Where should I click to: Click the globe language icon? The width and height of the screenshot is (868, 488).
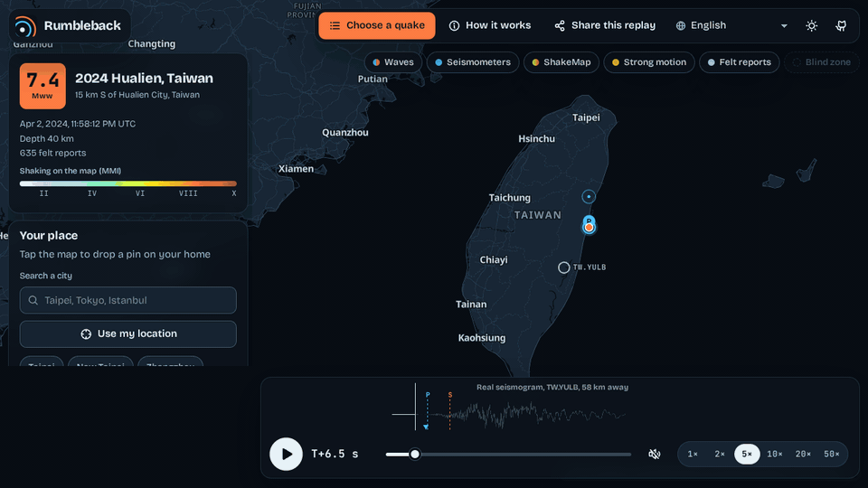point(681,26)
